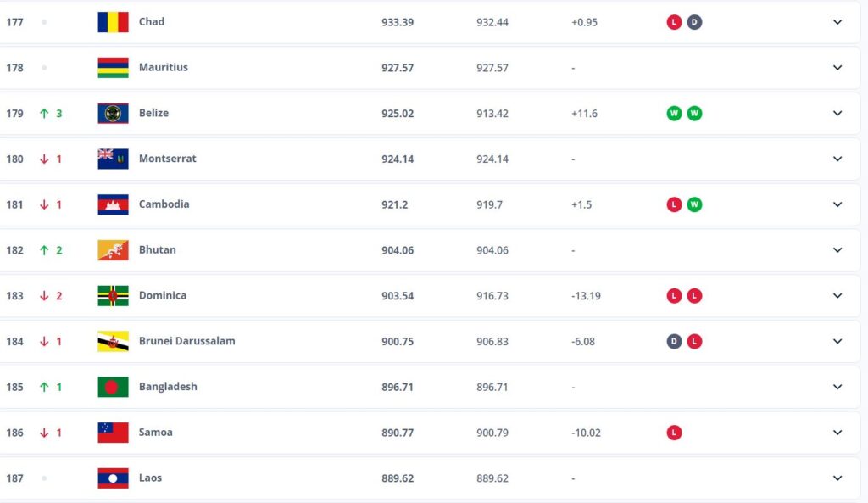This screenshot has height=503, width=868.
Task: Expand the Belize row chevron
Action: tap(837, 114)
